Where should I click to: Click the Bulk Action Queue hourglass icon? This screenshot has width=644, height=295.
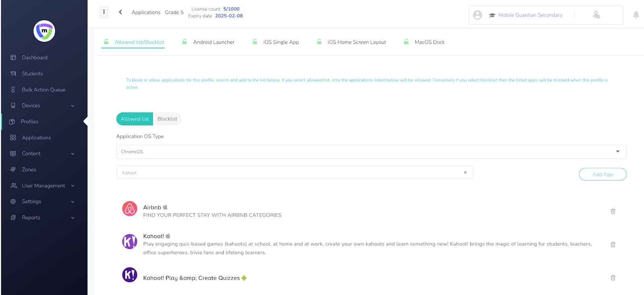13,89
